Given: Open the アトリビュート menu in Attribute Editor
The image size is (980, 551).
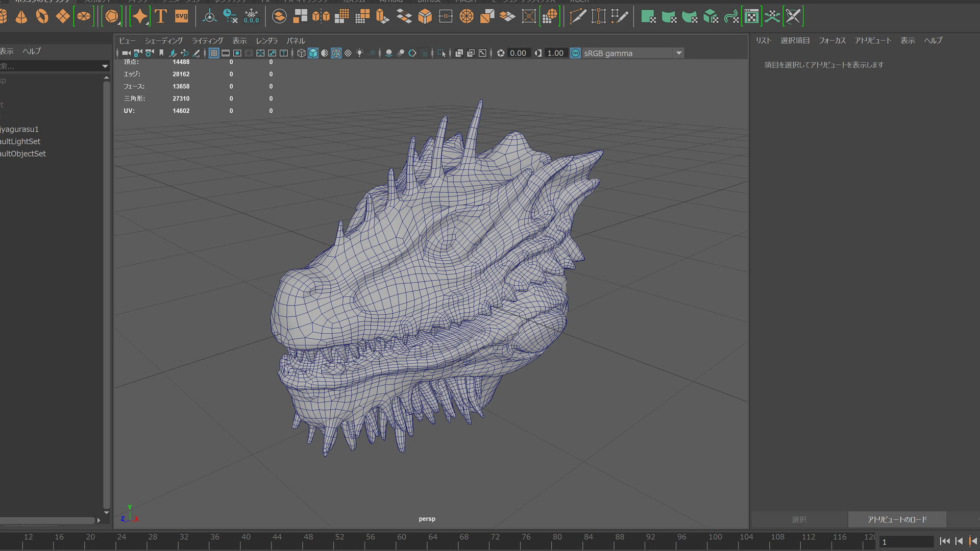Looking at the screenshot, I should tap(873, 40).
